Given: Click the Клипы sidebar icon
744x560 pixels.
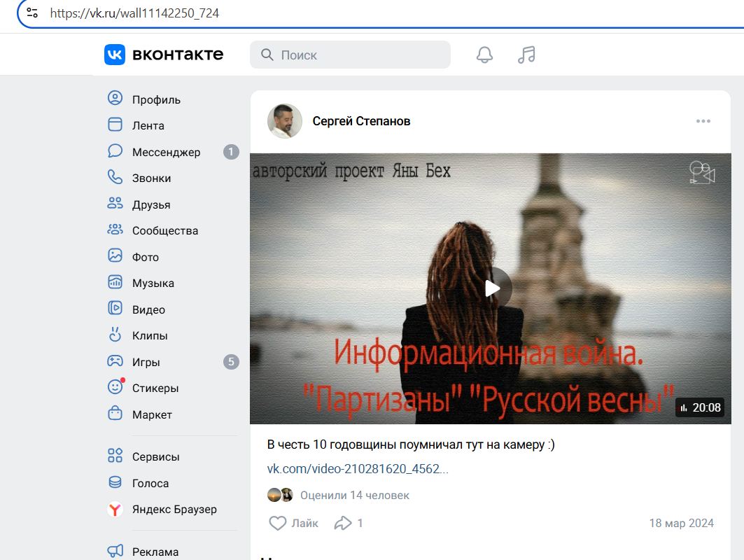Looking at the screenshot, I should (115, 335).
